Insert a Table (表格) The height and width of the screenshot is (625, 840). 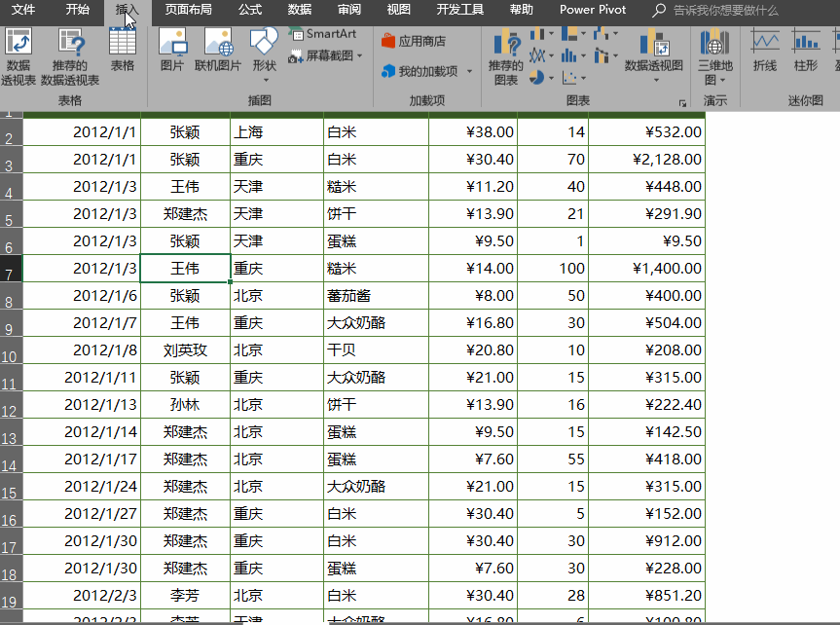(x=122, y=50)
